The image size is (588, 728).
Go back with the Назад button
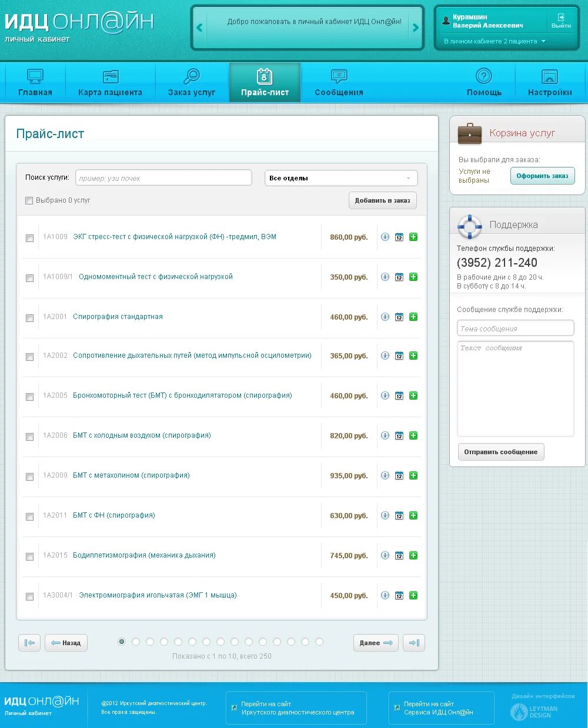[66, 643]
